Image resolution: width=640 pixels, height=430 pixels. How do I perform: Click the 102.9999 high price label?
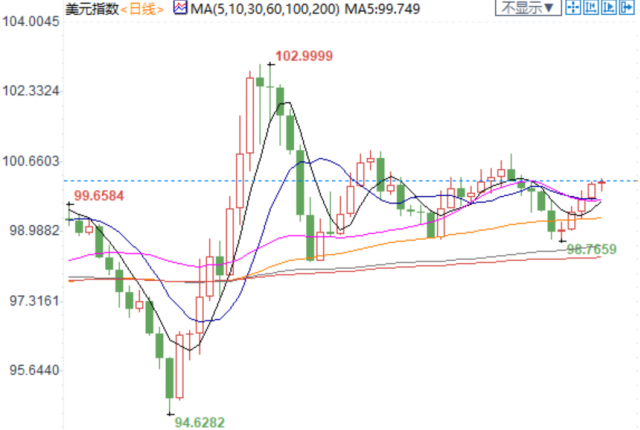click(x=304, y=56)
